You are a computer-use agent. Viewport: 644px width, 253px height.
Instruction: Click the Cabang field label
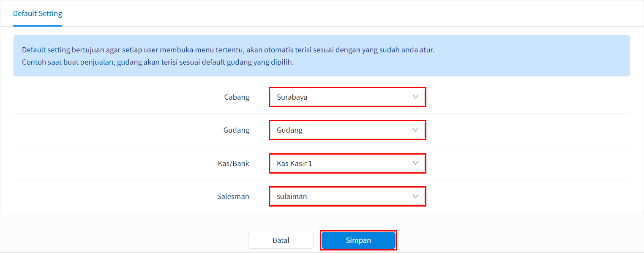[237, 97]
